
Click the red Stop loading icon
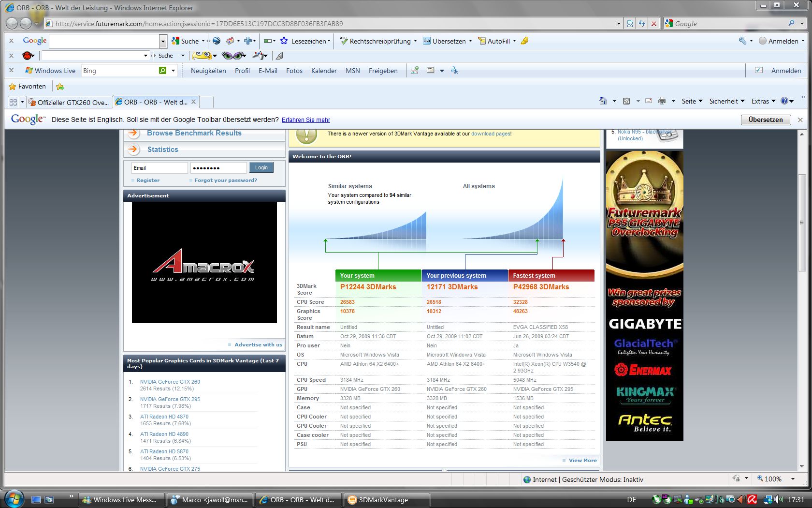tap(654, 23)
